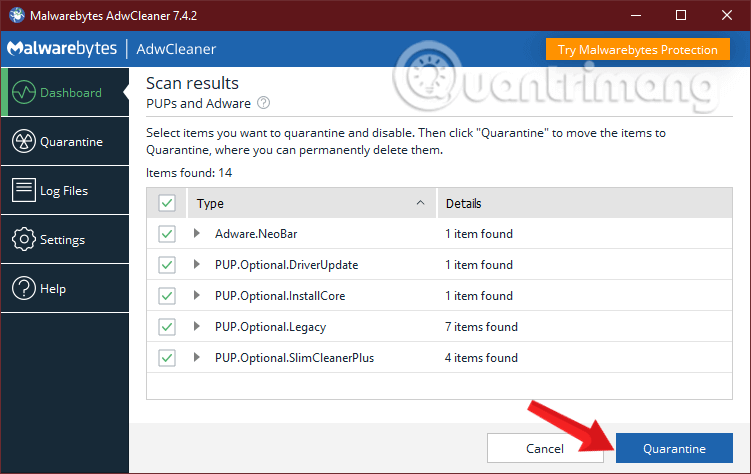The width and height of the screenshot is (751, 474).
Task: Uncheck the PUP.Optional.Legacy checkbox
Action: 167,327
